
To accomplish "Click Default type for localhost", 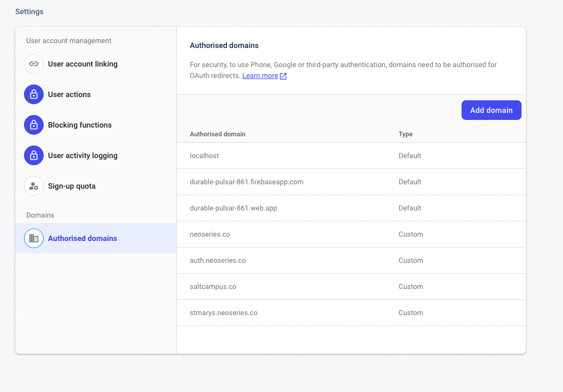I will coord(410,156).
